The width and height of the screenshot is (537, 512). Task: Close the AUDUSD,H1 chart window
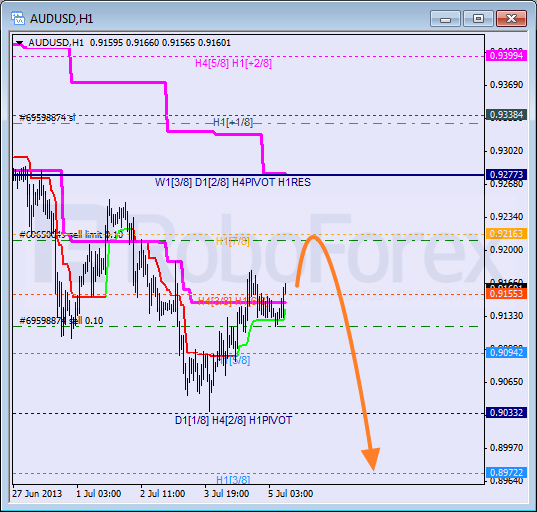pyautogui.click(x=511, y=18)
